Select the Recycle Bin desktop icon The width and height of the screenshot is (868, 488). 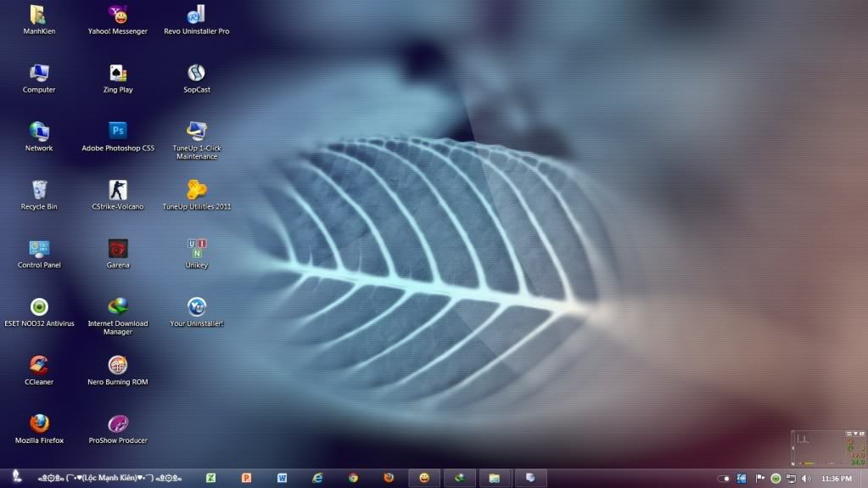click(39, 195)
